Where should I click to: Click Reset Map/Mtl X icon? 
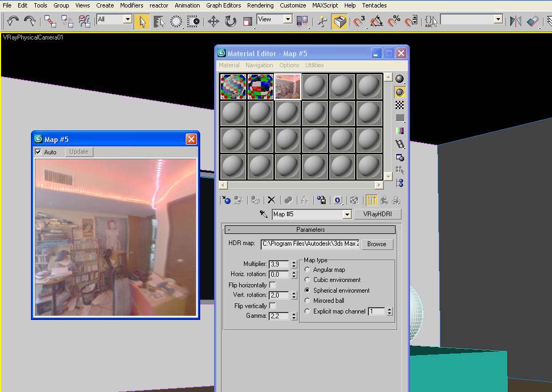271,200
